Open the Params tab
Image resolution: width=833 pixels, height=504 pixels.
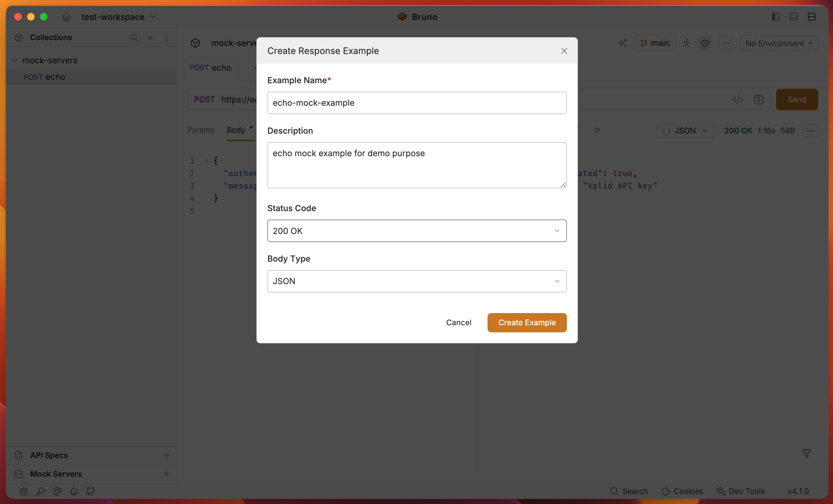click(201, 130)
